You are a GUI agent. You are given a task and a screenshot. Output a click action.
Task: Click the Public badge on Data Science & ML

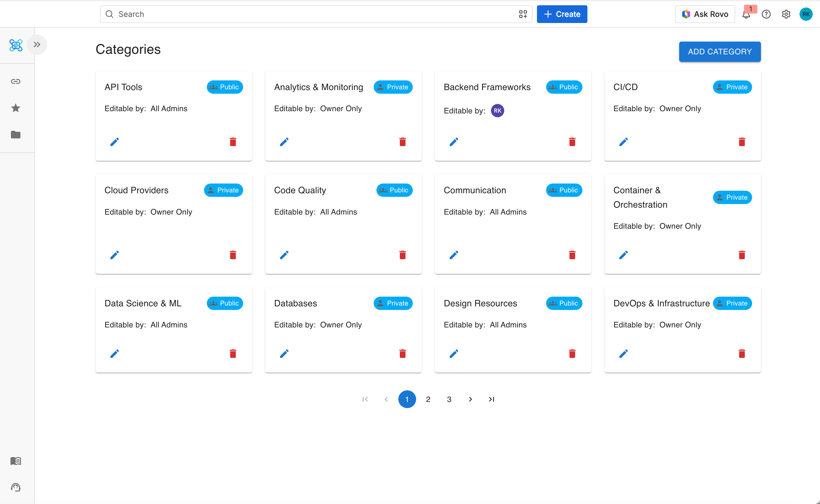225,303
